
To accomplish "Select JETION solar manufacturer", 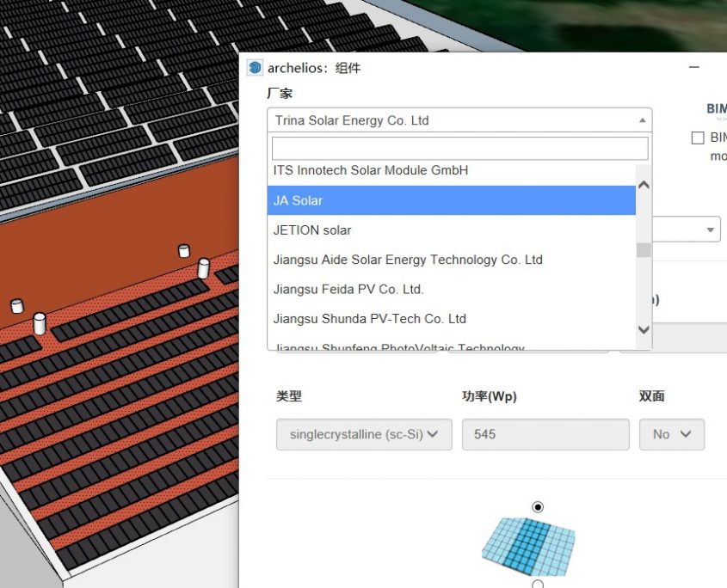I will [x=451, y=230].
